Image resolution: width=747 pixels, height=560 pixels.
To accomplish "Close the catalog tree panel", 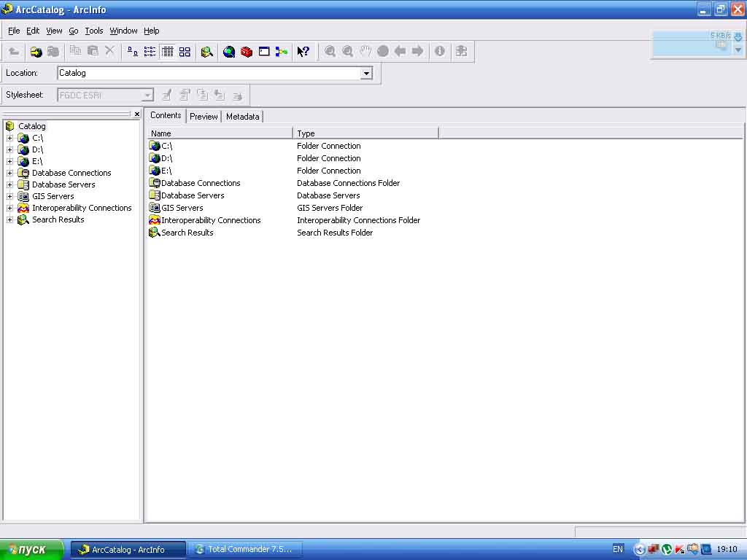I will pos(136,114).
